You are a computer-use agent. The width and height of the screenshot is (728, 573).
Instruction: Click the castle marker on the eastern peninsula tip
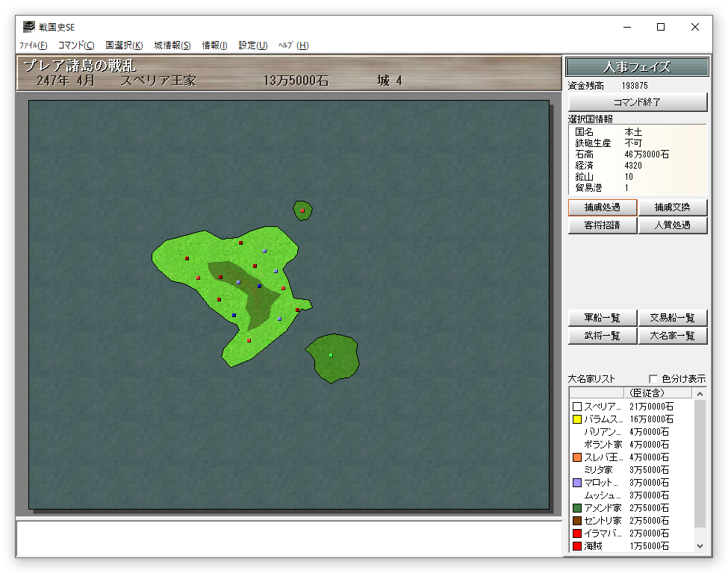pyautogui.click(x=297, y=310)
